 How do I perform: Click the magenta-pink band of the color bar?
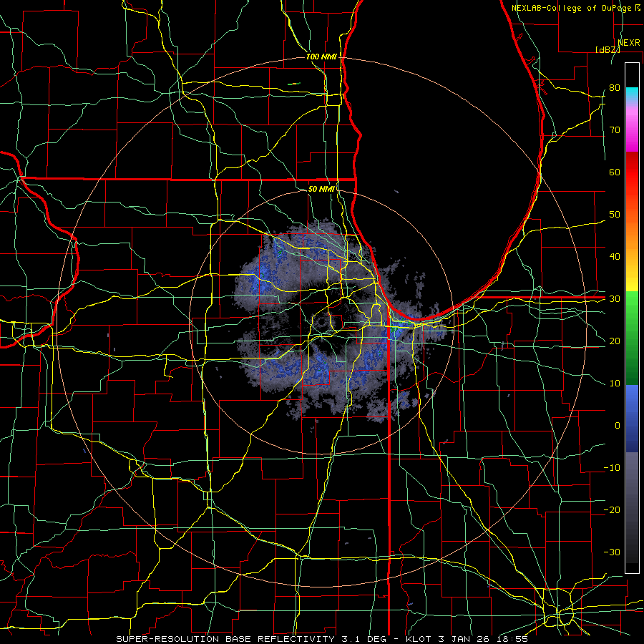tap(632, 127)
